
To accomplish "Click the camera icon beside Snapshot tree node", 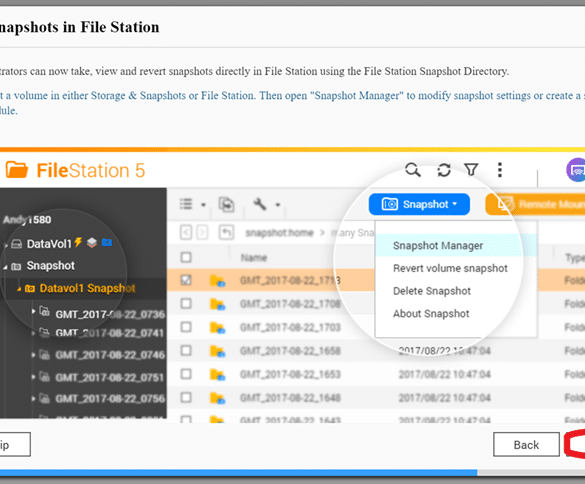I will pyautogui.click(x=16, y=266).
